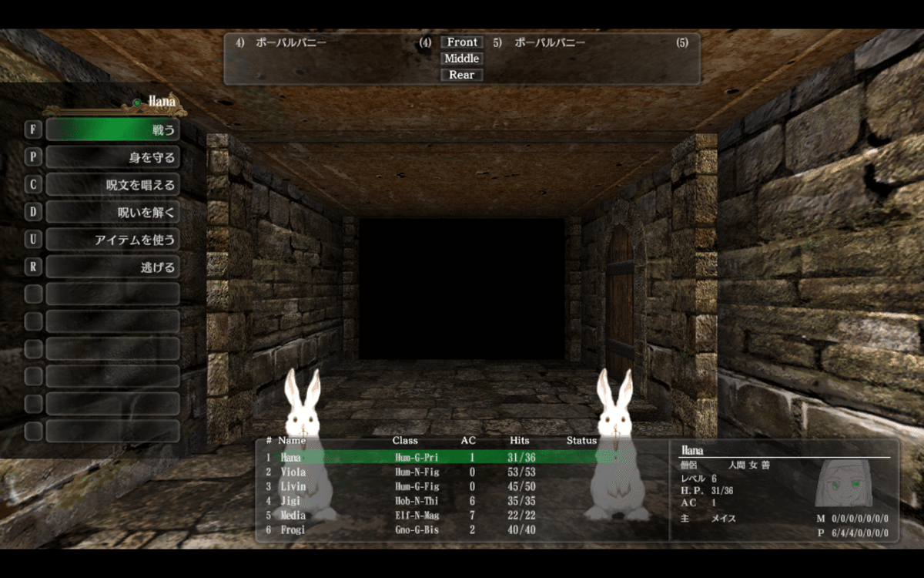The width and height of the screenshot is (924, 578).
Task: Click priest spell slots P 6/4/4/0/0/0/0
Action: click(852, 533)
